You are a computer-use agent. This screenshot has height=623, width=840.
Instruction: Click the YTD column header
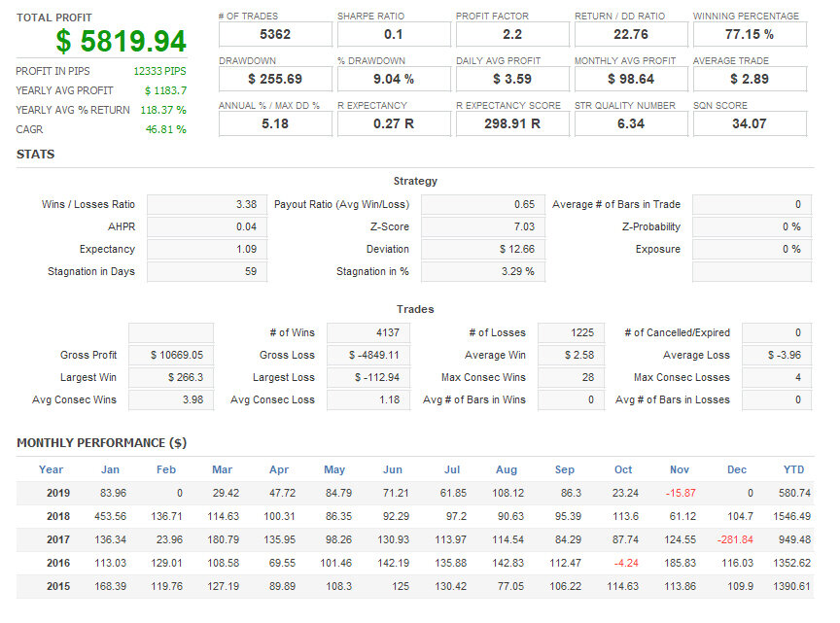pos(793,469)
